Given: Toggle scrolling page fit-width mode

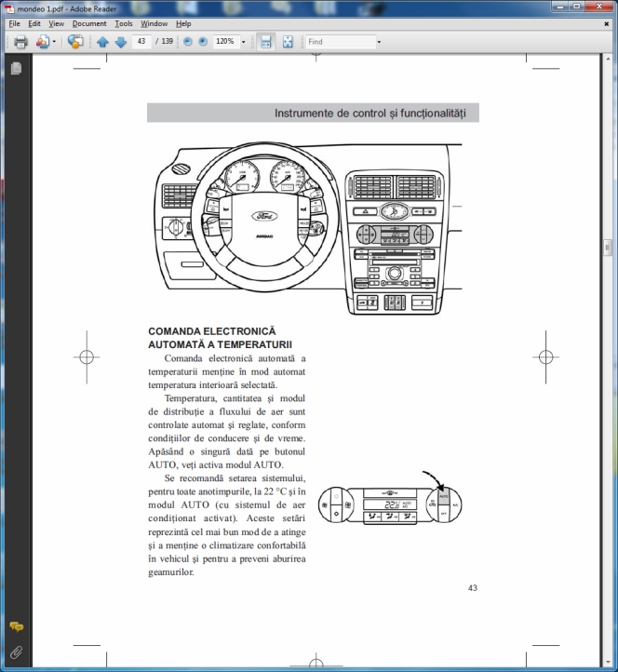Looking at the screenshot, I should (x=265, y=42).
